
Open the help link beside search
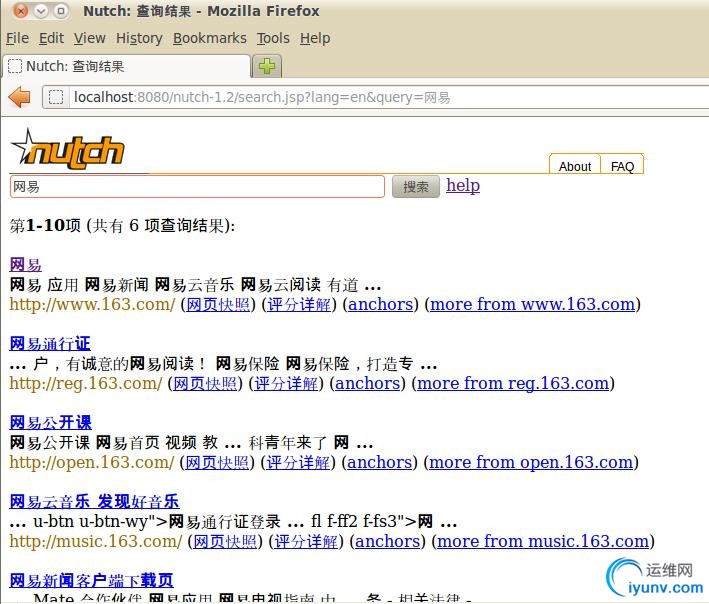click(463, 185)
